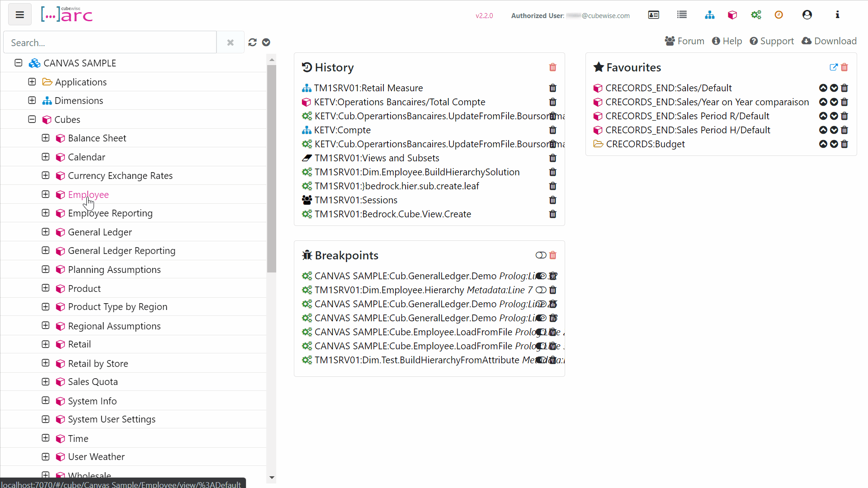
Task: Open the Help link
Action: tap(727, 41)
